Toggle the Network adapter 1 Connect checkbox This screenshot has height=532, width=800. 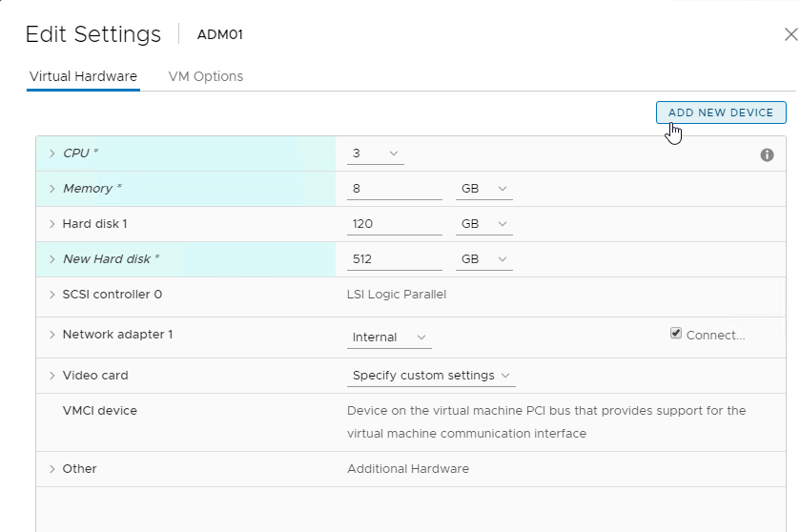675,334
